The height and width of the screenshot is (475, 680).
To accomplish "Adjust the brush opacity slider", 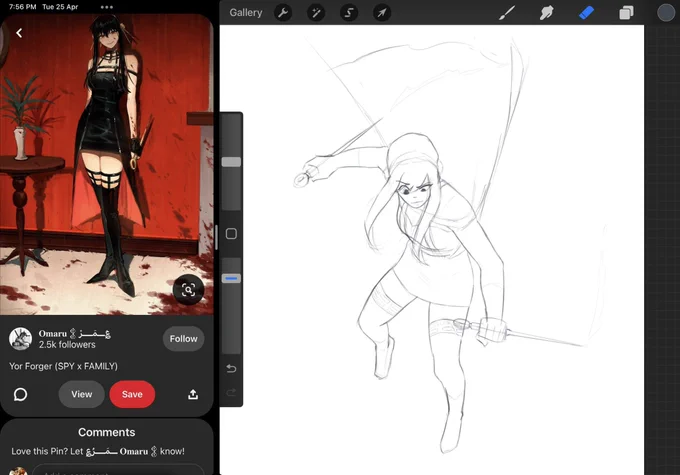I will click(231, 278).
